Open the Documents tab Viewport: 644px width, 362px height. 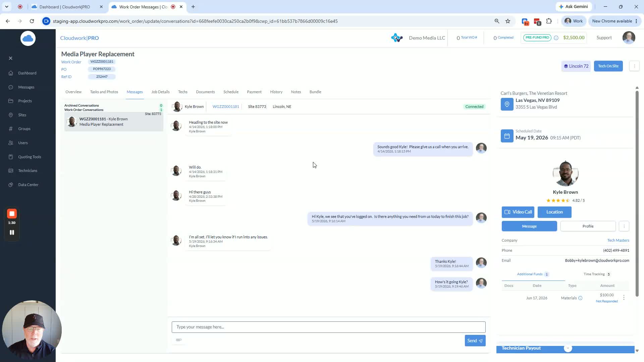click(205, 92)
